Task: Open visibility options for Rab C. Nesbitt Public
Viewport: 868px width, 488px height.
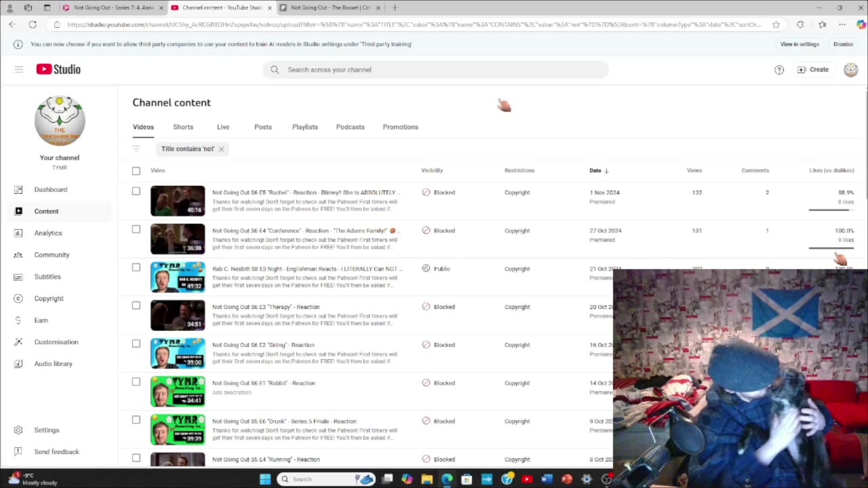Action: click(436, 268)
